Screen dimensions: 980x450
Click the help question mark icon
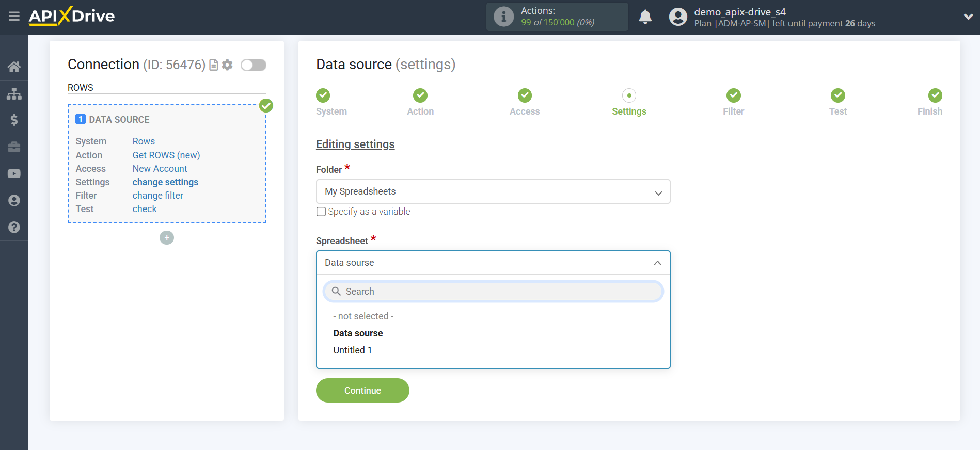pos(14,228)
